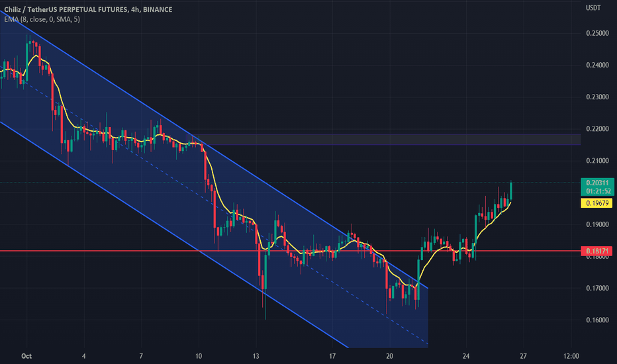Click the red 0.18171 horizontal line price label
Screen dimensions: 617x364
tap(596, 251)
